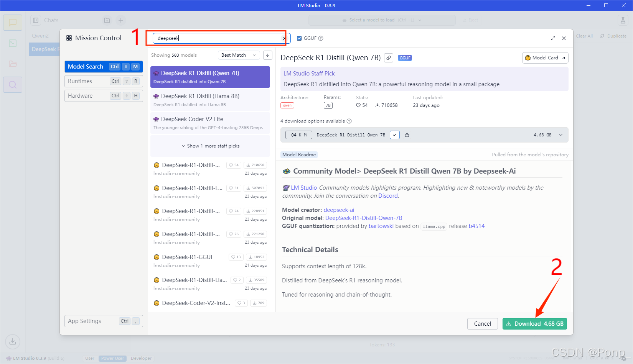The width and height of the screenshot is (633, 364).
Task: Copy the model link icon next to title
Action: [389, 58]
